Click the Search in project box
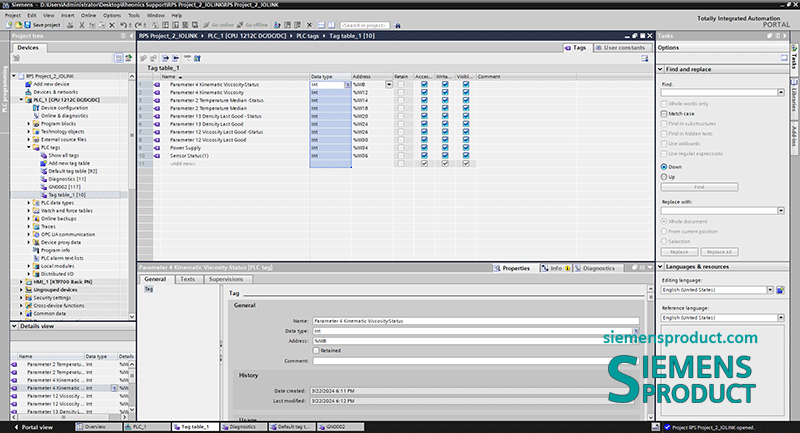 click(364, 24)
